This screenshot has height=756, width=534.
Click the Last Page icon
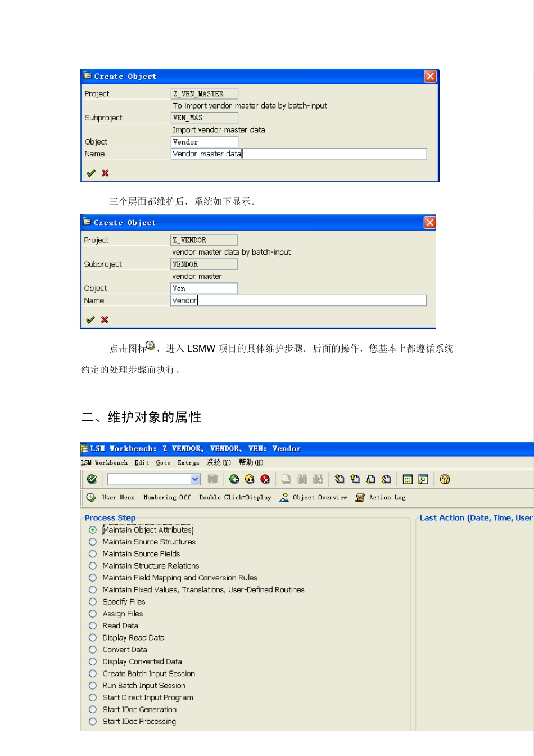point(386,479)
